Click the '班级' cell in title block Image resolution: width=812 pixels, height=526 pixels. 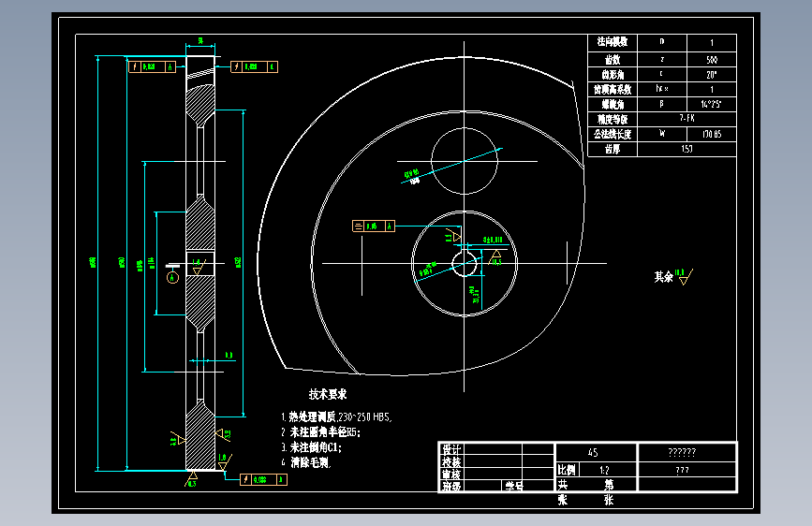pos(451,486)
